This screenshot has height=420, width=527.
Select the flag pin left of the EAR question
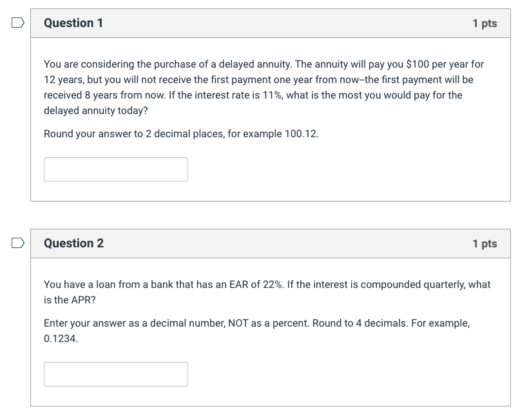(x=17, y=243)
